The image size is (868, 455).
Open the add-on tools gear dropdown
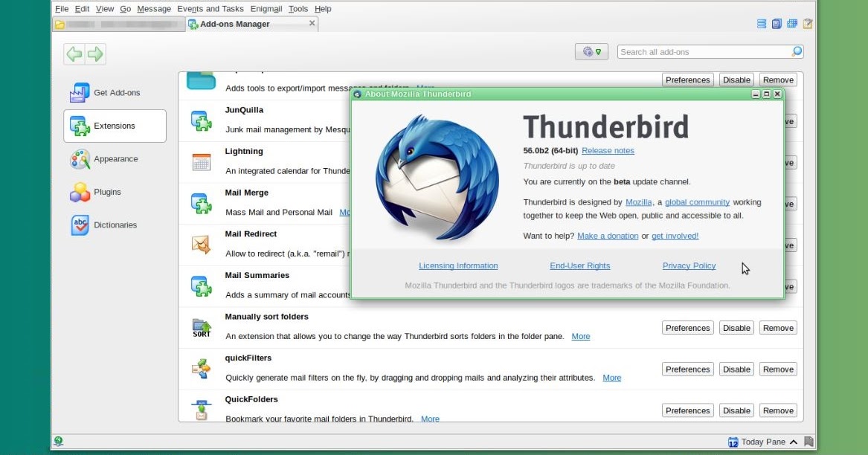point(591,51)
